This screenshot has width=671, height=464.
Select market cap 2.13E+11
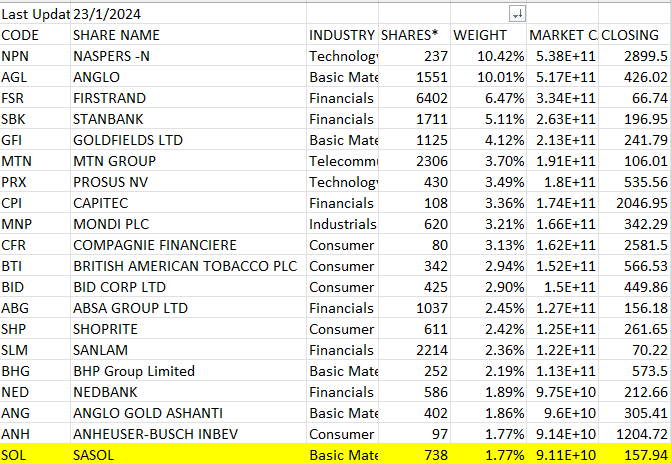pyautogui.click(x=562, y=140)
